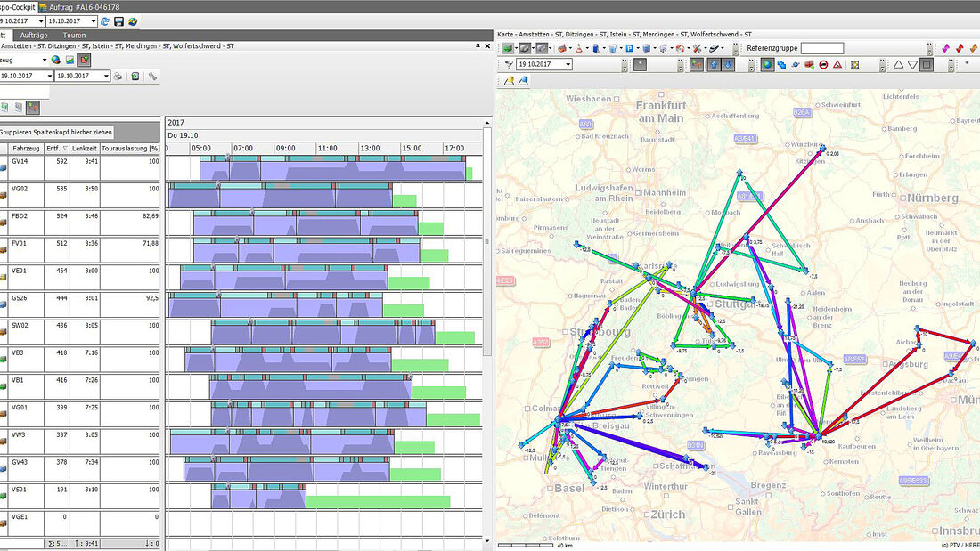The width and height of the screenshot is (980, 551).
Task: Click the 09:00 timeline header marker
Action: click(285, 149)
